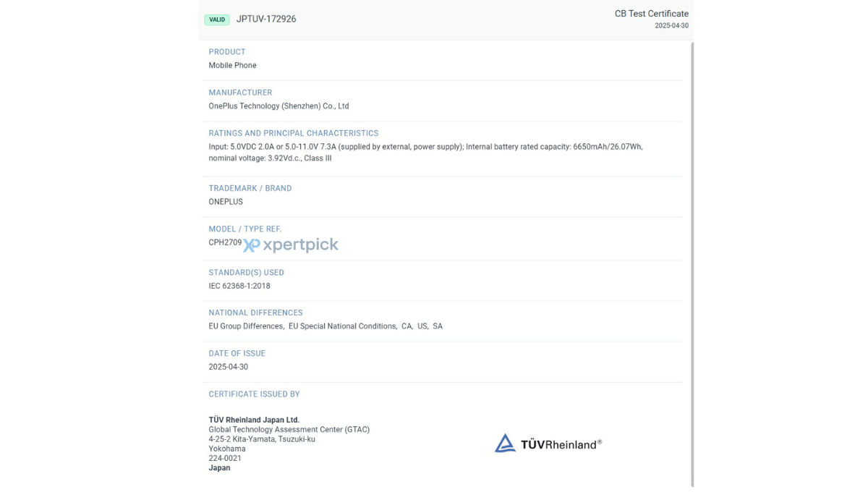Click the xpertpick XP logo icon
This screenshot has width=868, height=492.
tap(251, 245)
